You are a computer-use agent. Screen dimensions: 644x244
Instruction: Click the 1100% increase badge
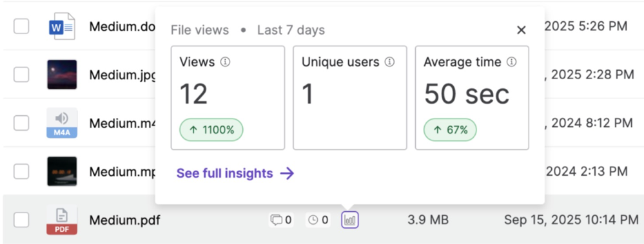[x=211, y=130]
